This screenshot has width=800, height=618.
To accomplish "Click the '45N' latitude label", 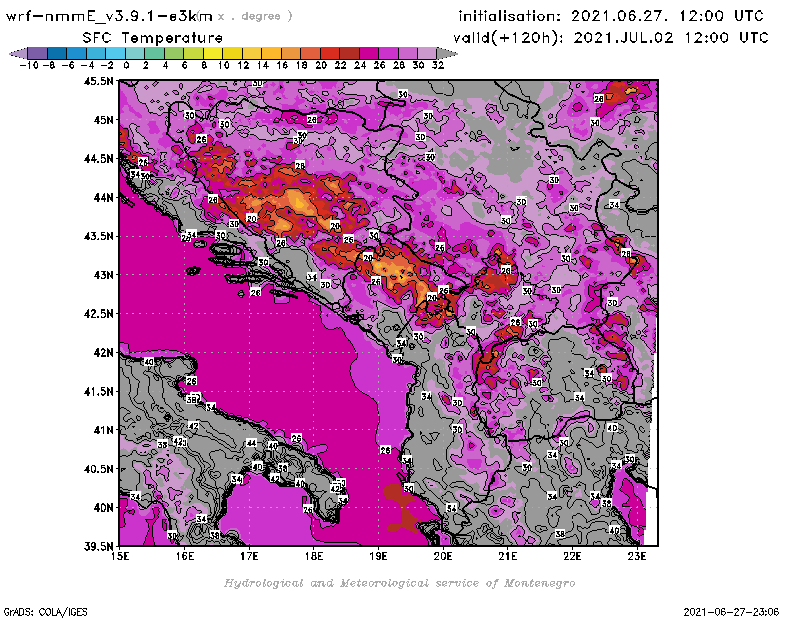I will 103,120.
